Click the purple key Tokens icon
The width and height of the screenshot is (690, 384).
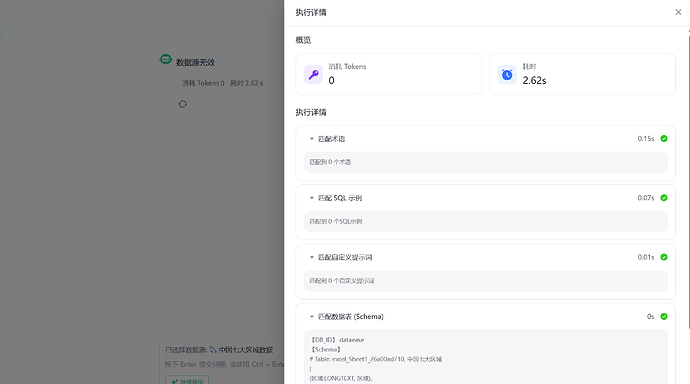(x=313, y=74)
